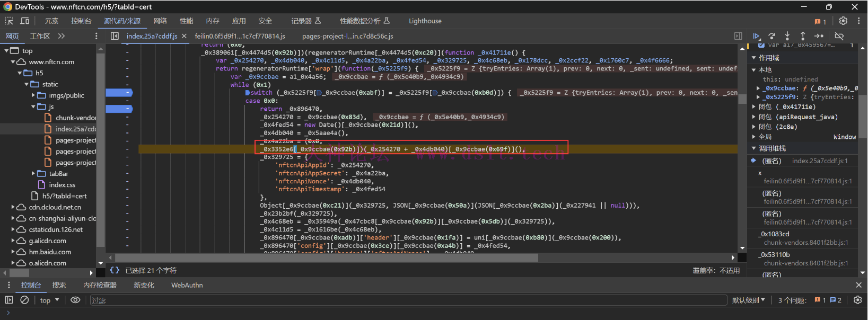
Task: Open the WebAuthn drawer tab
Action: [x=187, y=285]
